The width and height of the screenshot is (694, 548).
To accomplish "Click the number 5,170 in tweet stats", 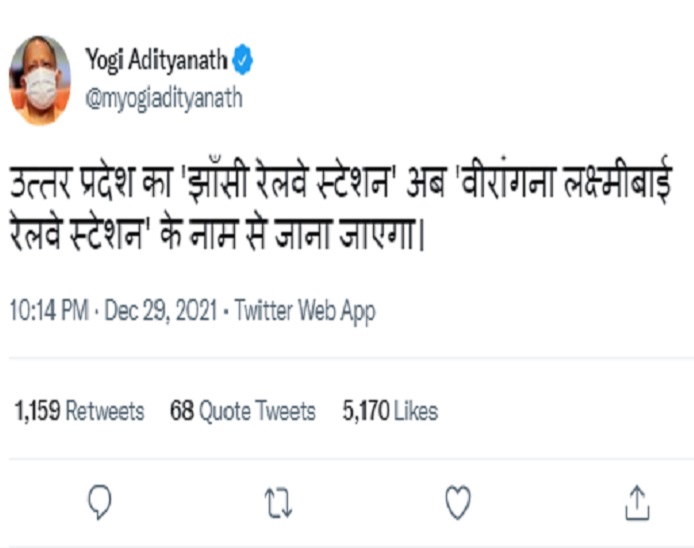I will click(x=365, y=410).
